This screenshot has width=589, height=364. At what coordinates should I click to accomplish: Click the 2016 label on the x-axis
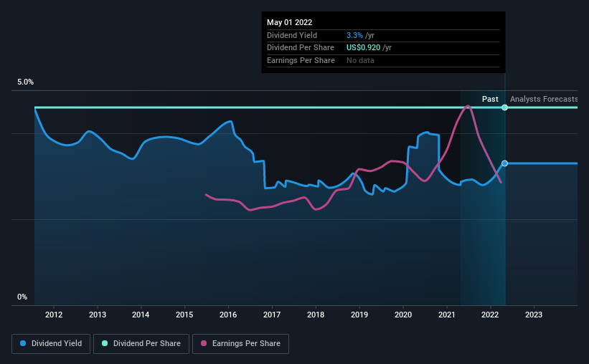[228, 315]
